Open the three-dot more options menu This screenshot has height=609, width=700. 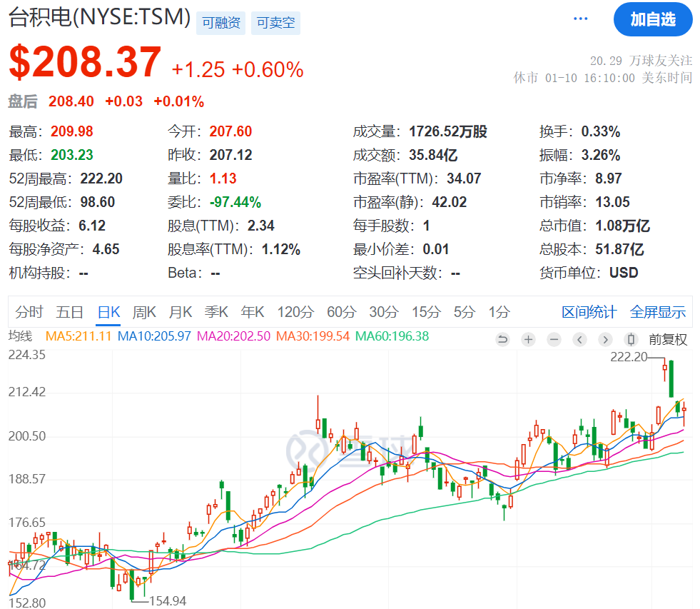click(580, 19)
